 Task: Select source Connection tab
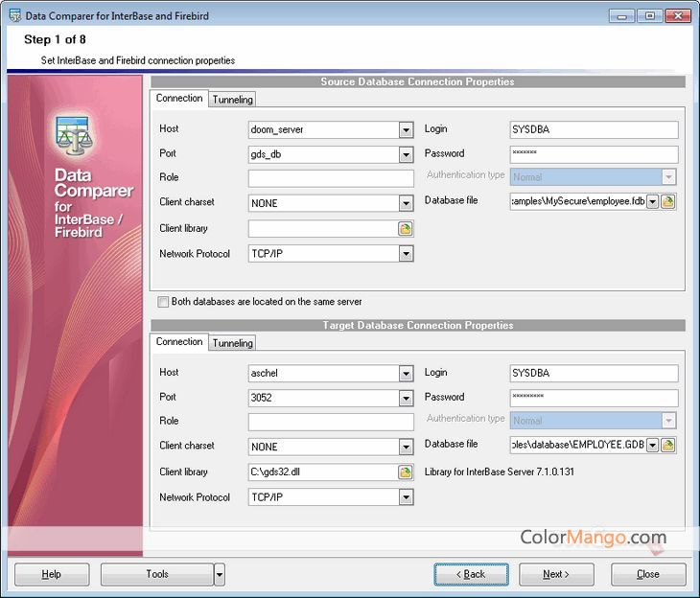[179, 98]
